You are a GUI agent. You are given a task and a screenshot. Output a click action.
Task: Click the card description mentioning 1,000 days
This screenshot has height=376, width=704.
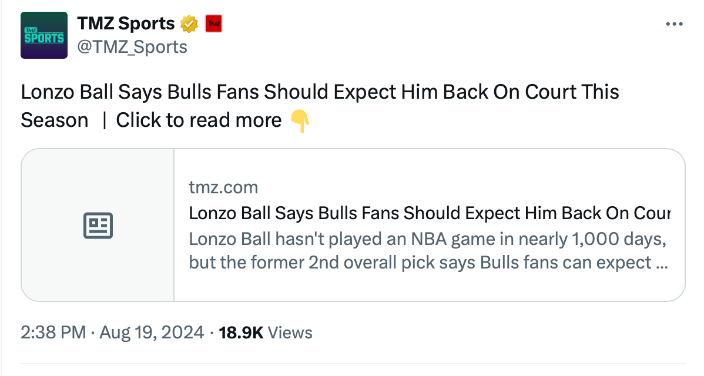[428, 251]
